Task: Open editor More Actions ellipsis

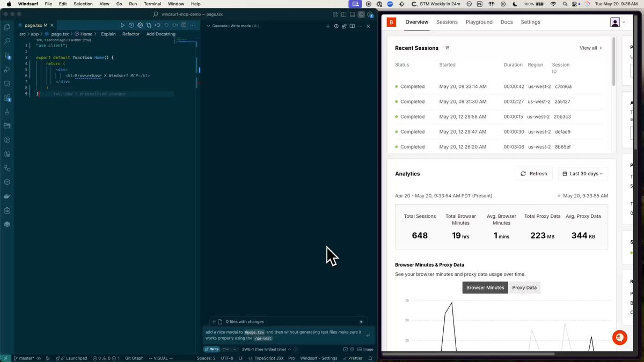Action: click(x=192, y=25)
